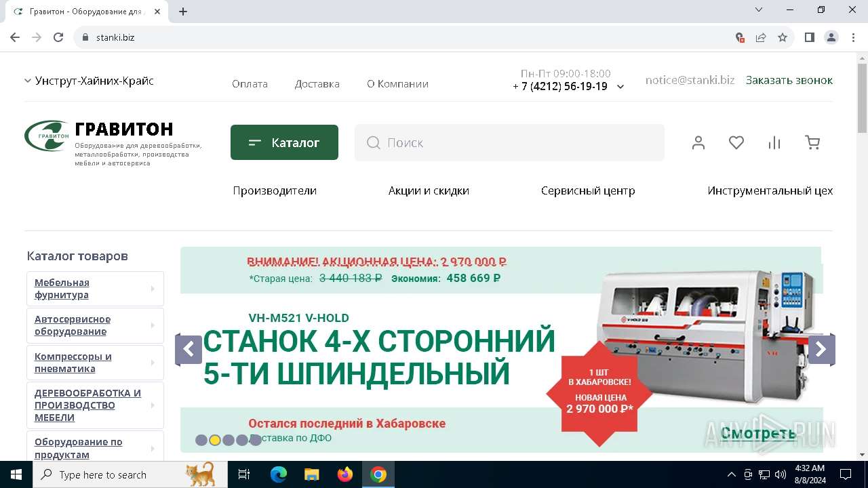The height and width of the screenshot is (488, 868).
Task: Select the first slider dot
Action: point(201,440)
